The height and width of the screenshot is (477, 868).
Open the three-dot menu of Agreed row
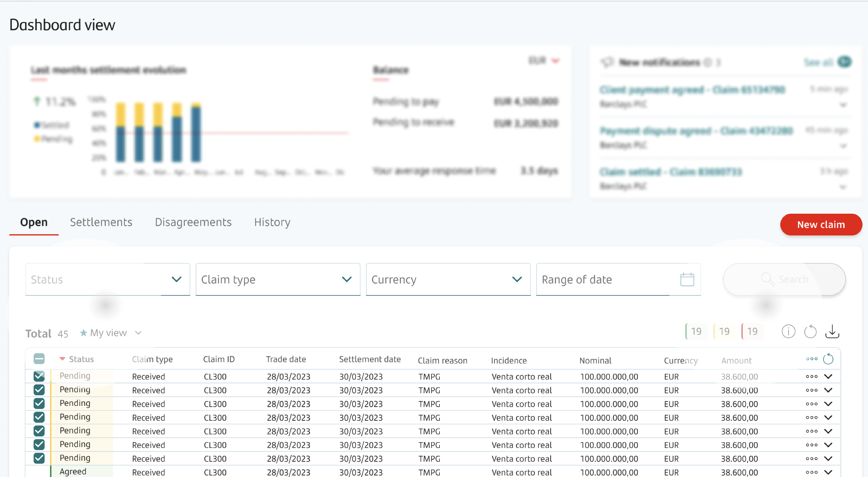[x=811, y=472]
